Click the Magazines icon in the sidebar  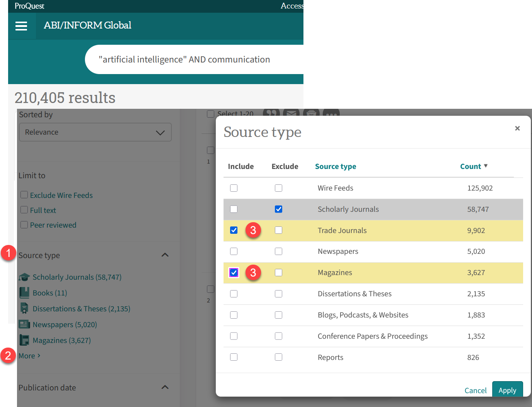24,340
